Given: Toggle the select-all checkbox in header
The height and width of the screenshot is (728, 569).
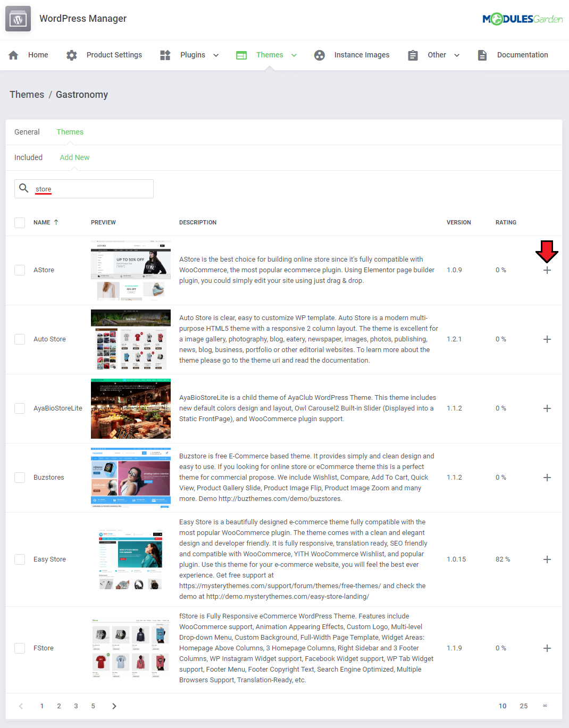Looking at the screenshot, I should [20, 223].
